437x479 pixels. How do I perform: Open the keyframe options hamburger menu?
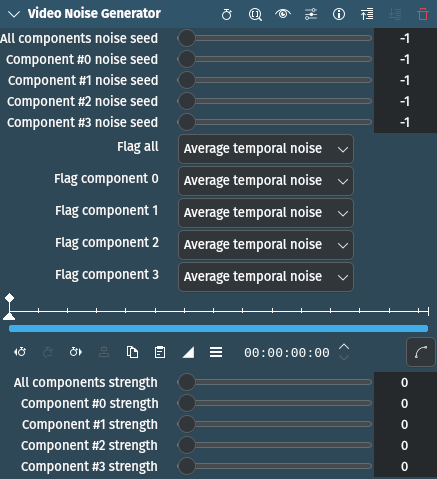[216, 352]
